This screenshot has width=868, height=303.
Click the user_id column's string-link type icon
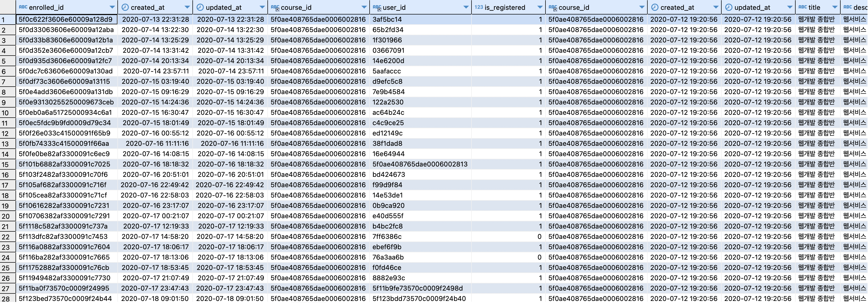click(377, 7)
